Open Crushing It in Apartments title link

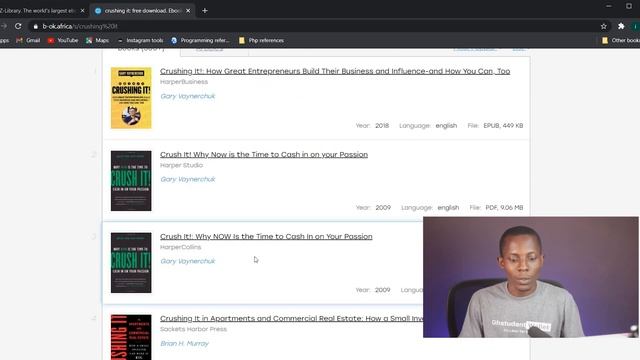(x=291, y=318)
